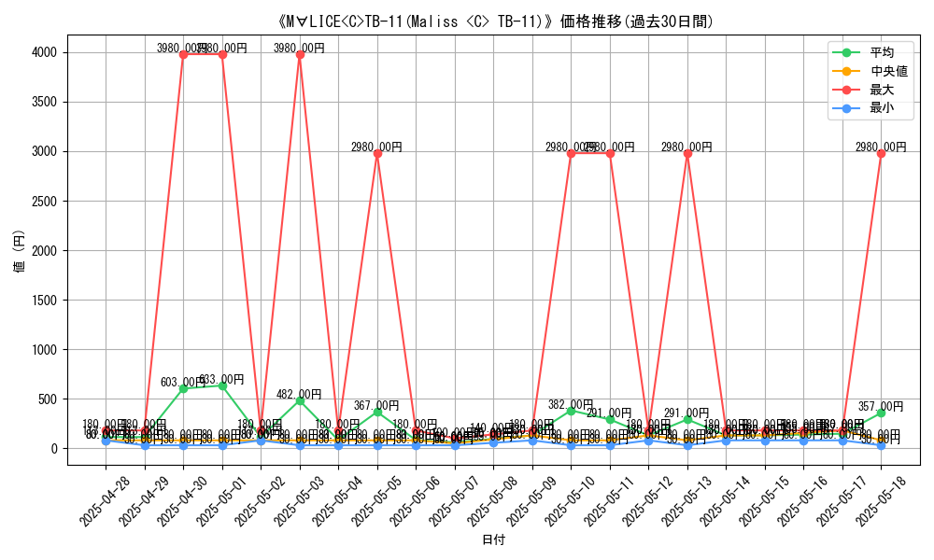Click the 2980.00円 label above 2025-05-05
Screen dimensions: 934x560
point(376,147)
